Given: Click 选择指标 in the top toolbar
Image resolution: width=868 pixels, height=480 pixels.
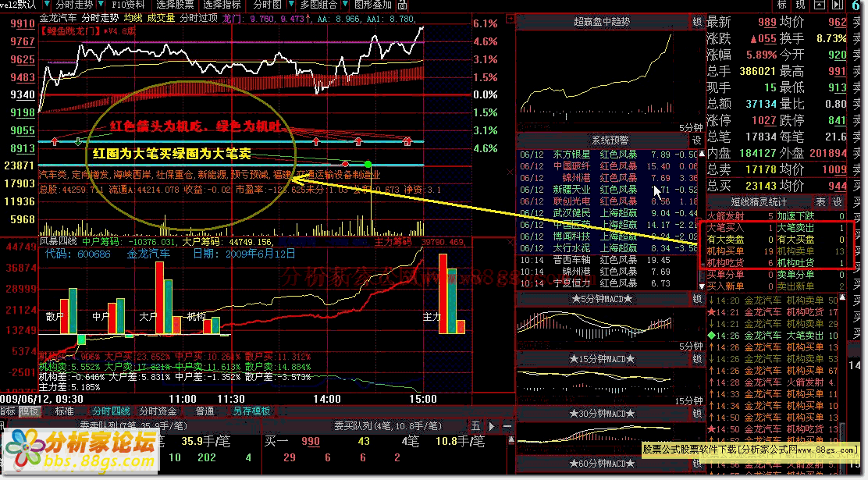Looking at the screenshot, I should 222,5.
